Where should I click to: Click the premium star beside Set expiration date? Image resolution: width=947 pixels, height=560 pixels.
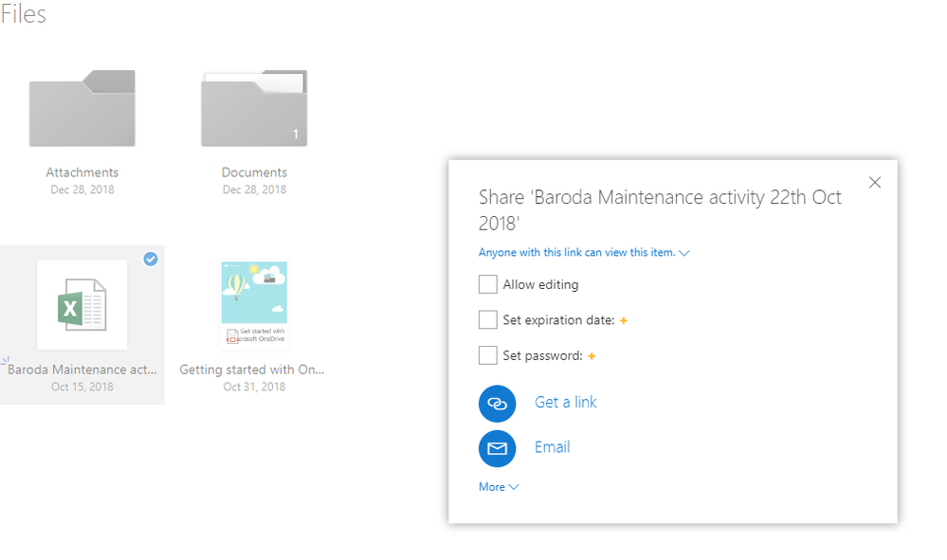(x=624, y=320)
